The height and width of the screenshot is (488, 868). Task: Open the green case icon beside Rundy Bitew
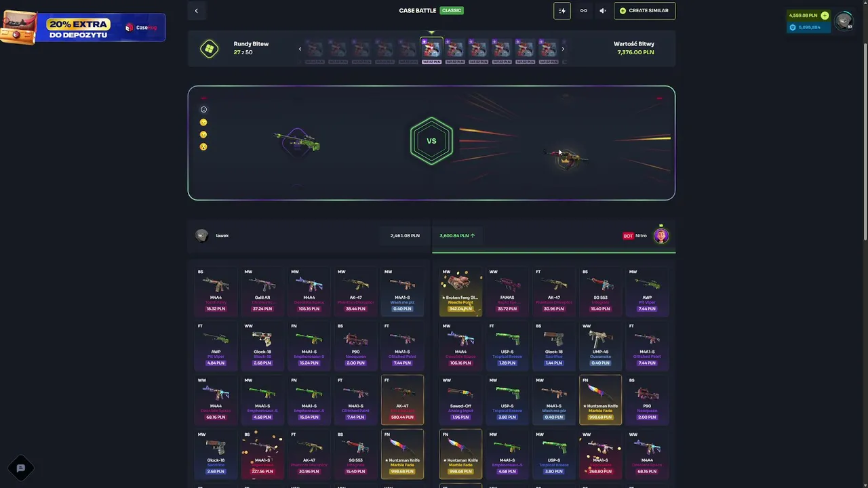(x=210, y=49)
